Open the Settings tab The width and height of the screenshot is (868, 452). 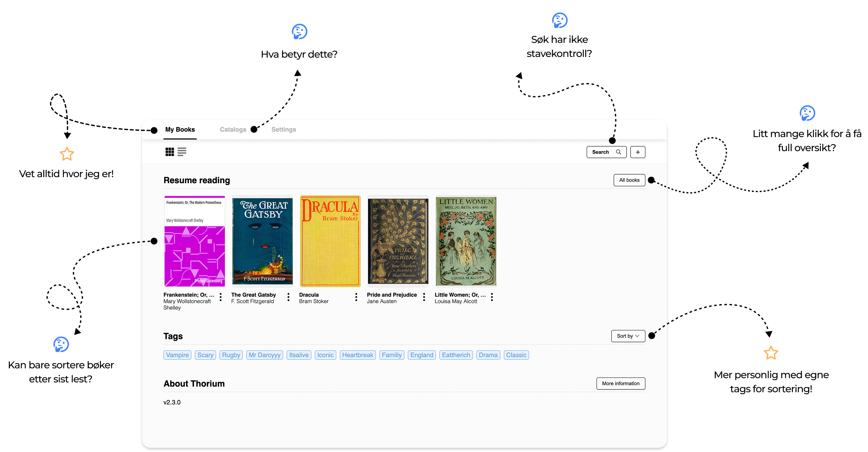click(x=283, y=130)
